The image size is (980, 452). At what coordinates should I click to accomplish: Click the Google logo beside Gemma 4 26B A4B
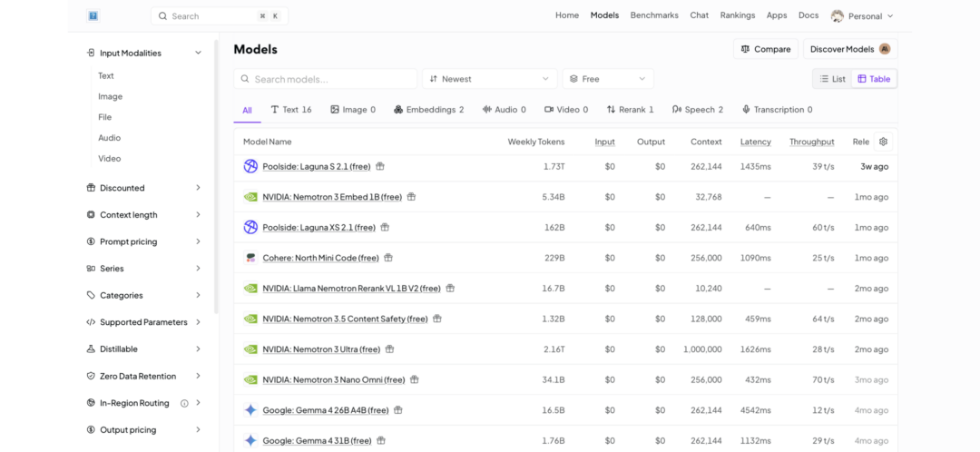[250, 410]
